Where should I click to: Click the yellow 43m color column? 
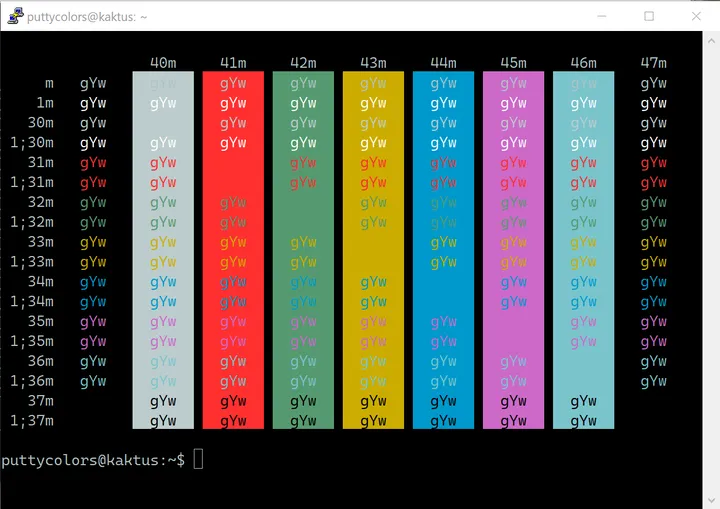pyautogui.click(x=373, y=250)
